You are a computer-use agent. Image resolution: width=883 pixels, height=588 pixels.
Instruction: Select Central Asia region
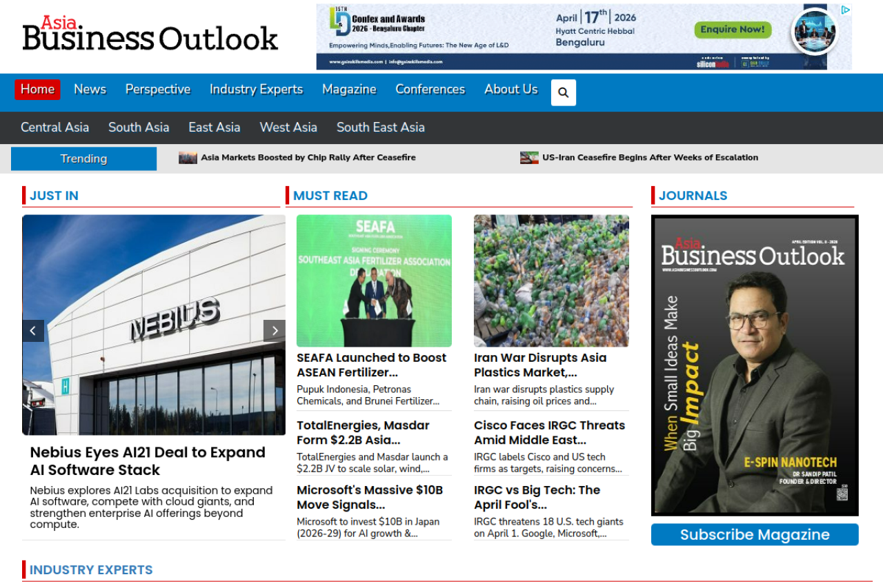[x=54, y=128]
